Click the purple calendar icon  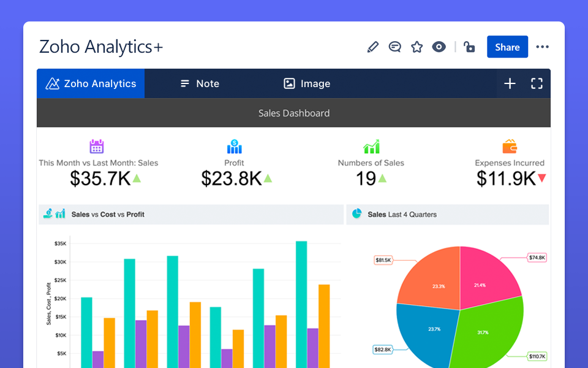pyautogui.click(x=97, y=146)
